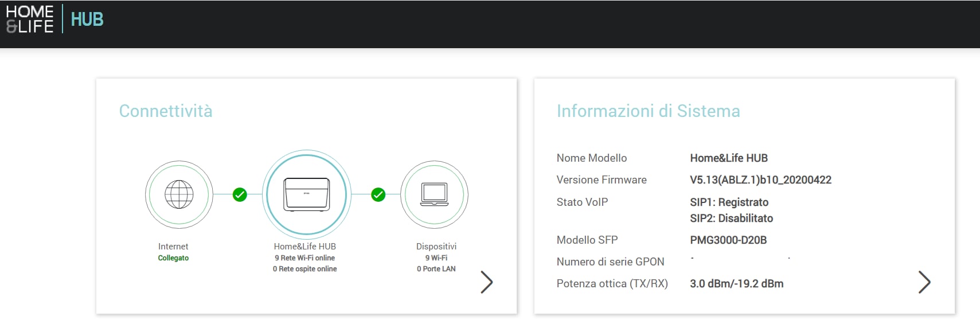Click the Numero di serie GPON label
This screenshot has width=980, height=328.
coord(610,261)
